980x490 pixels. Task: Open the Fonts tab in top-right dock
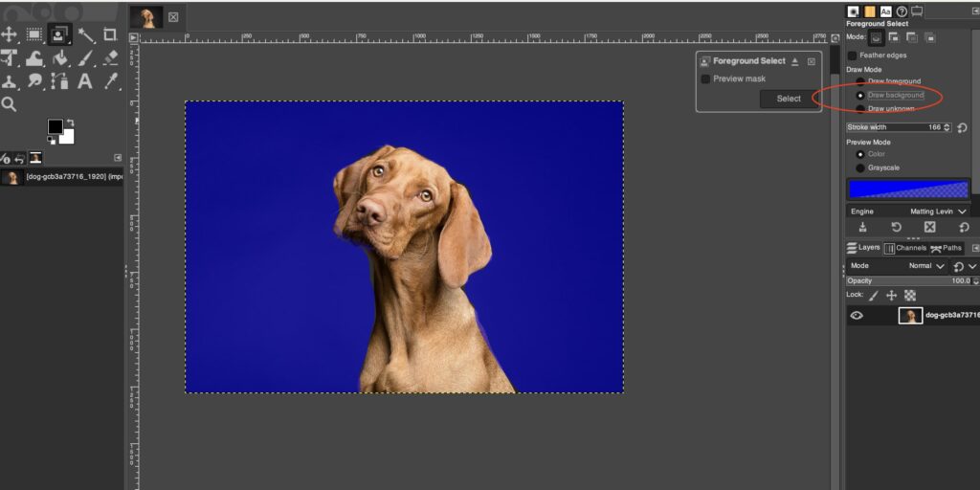point(885,11)
